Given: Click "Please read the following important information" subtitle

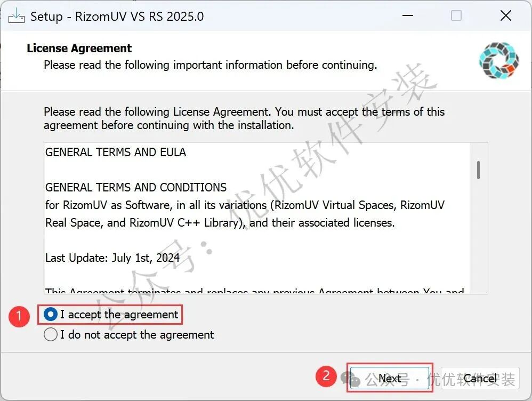Looking at the screenshot, I should [211, 65].
